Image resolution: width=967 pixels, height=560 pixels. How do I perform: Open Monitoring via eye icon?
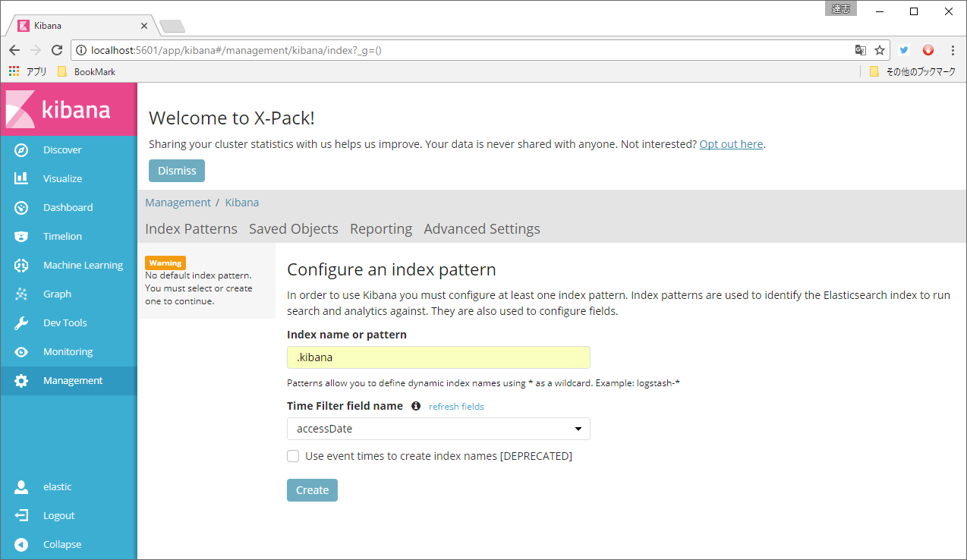point(21,352)
